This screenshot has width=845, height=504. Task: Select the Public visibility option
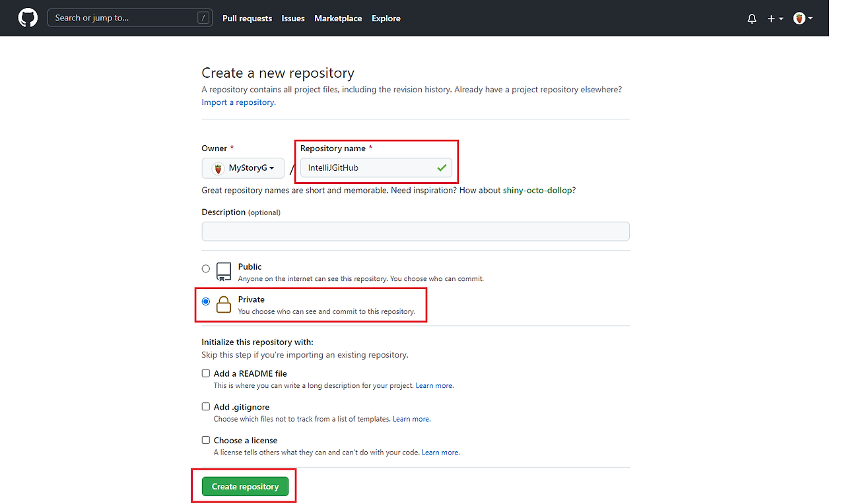[205, 268]
